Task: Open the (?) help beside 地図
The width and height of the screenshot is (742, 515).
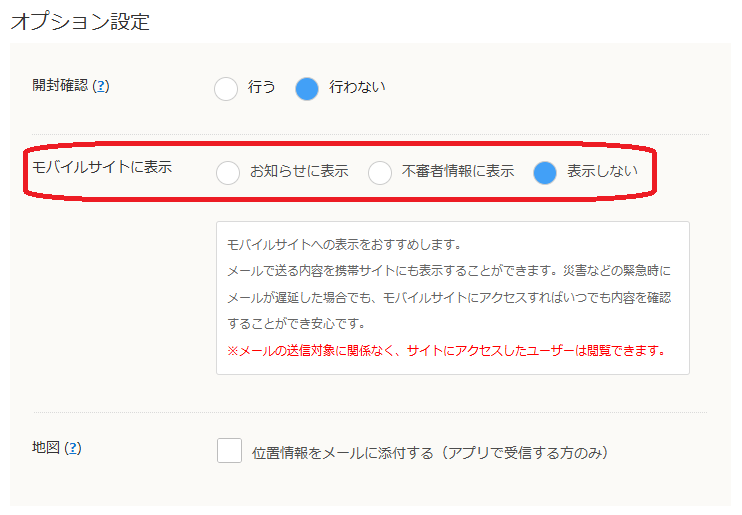Action: pyautogui.click(x=72, y=448)
